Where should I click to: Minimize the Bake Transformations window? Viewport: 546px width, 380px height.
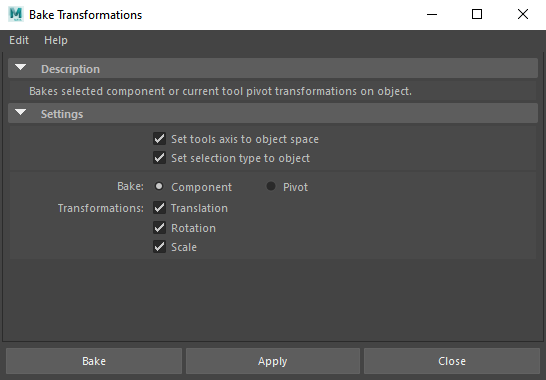click(x=432, y=14)
